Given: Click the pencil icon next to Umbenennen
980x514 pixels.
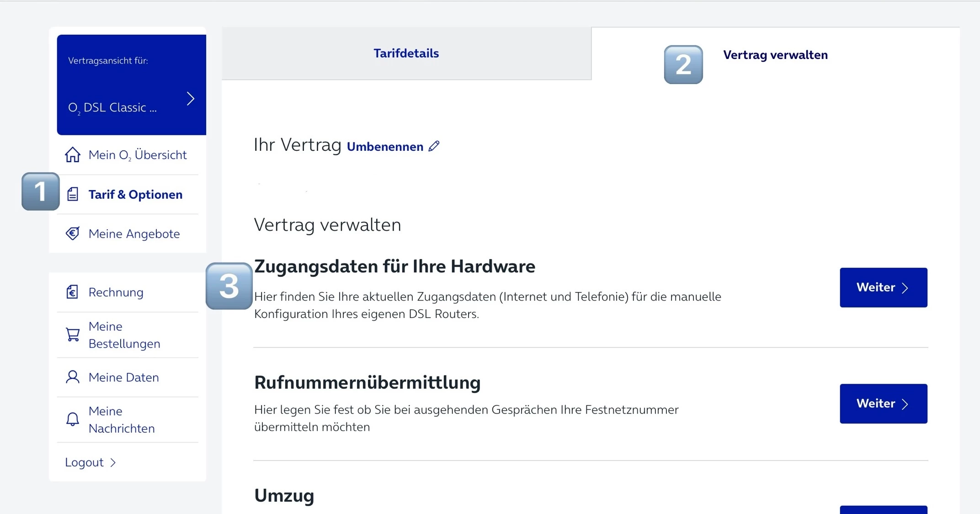Looking at the screenshot, I should [434, 146].
